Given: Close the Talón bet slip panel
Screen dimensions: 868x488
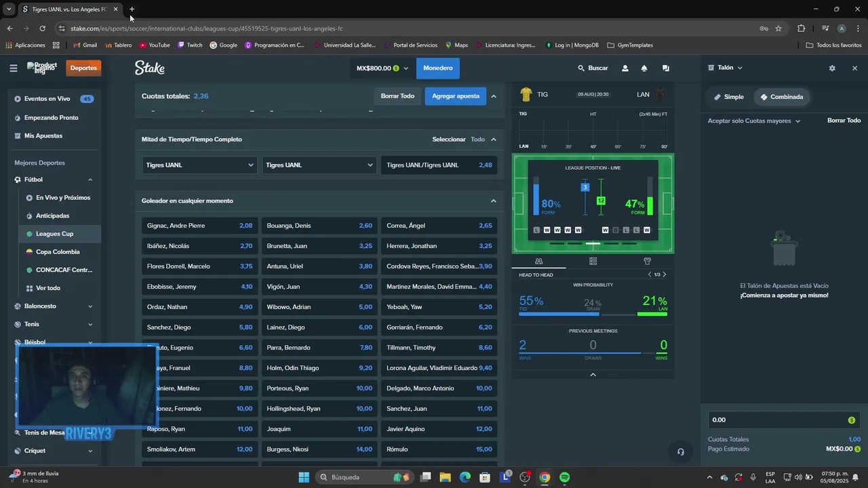Looking at the screenshot, I should pyautogui.click(x=854, y=68).
